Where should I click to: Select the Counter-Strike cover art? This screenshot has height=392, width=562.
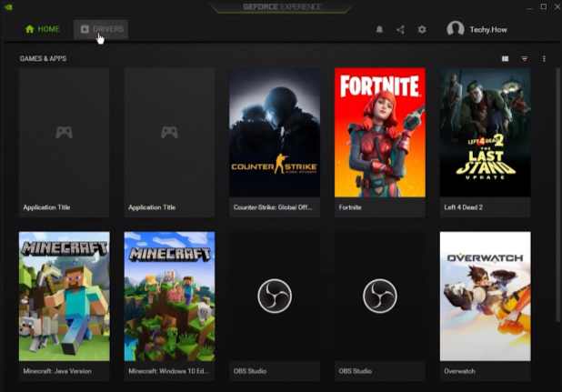point(275,132)
